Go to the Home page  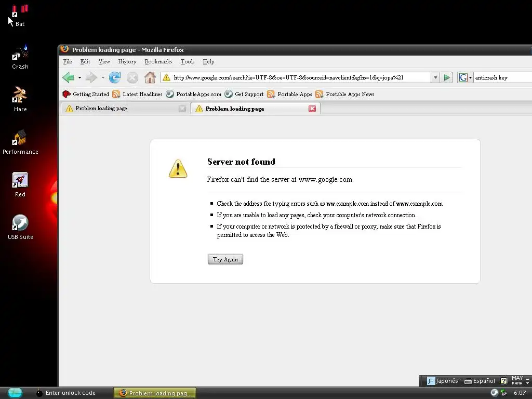pos(150,77)
